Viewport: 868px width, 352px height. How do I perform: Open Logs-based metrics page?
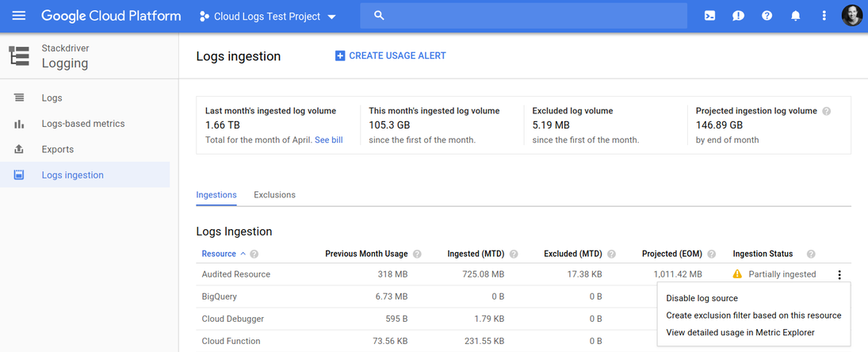[83, 124]
